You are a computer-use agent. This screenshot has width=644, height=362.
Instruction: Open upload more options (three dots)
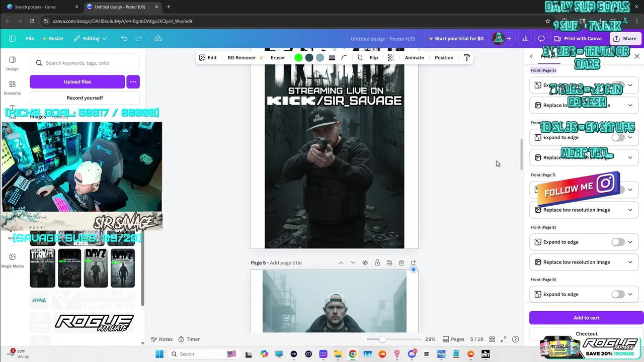point(133,81)
